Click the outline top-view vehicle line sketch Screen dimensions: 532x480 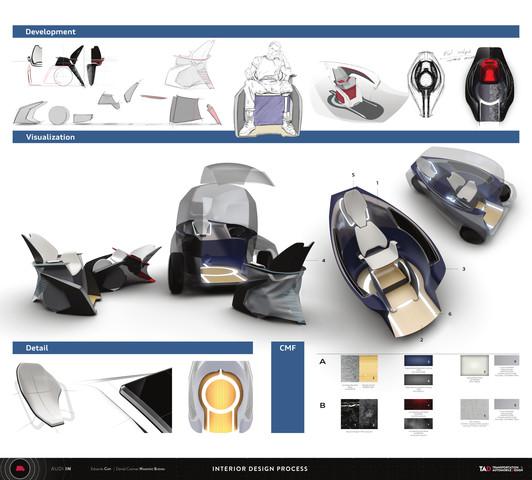pos(426,84)
